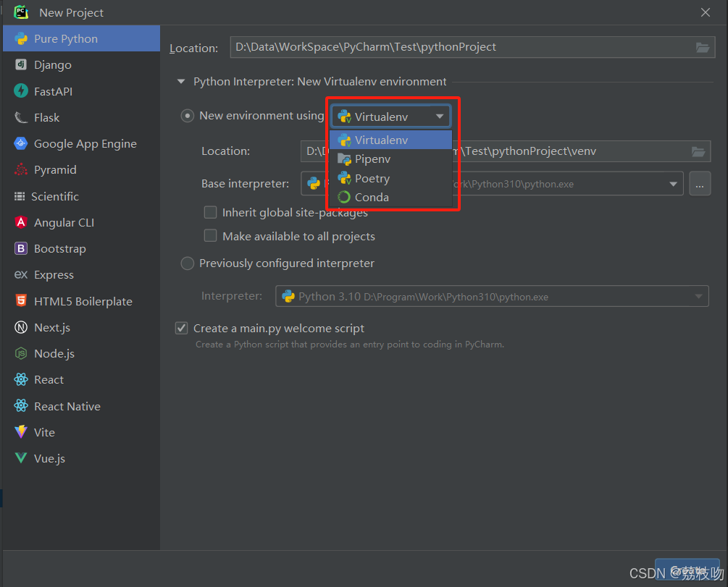Viewport: 728px width, 587px height.
Task: Open Base interpreter dropdown arrow
Action: click(x=673, y=185)
